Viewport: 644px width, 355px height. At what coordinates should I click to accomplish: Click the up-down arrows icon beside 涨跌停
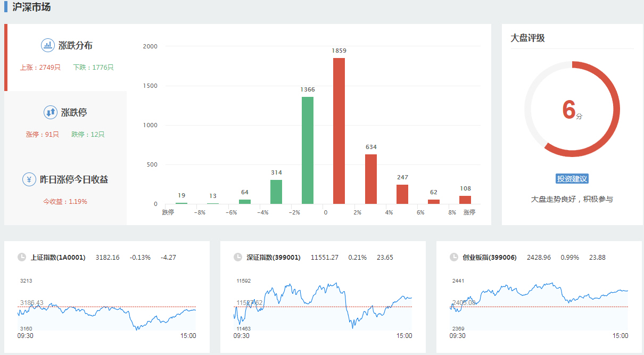click(51, 112)
